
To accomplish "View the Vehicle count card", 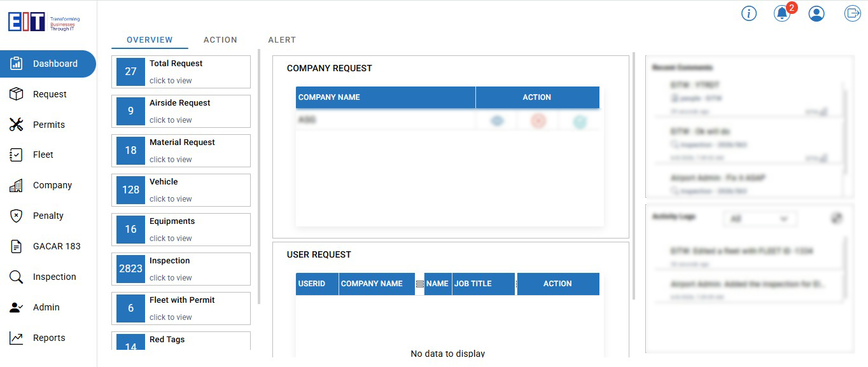I will 181,190.
